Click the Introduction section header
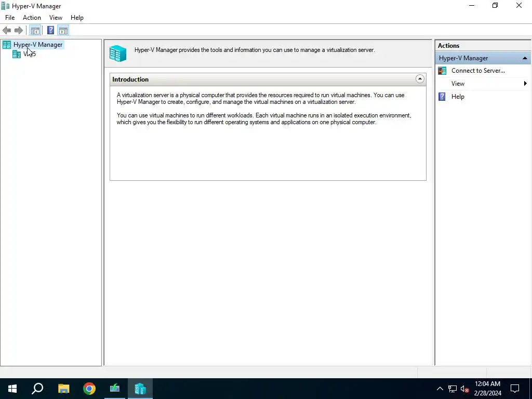The width and height of the screenshot is (532, 399). click(x=268, y=79)
